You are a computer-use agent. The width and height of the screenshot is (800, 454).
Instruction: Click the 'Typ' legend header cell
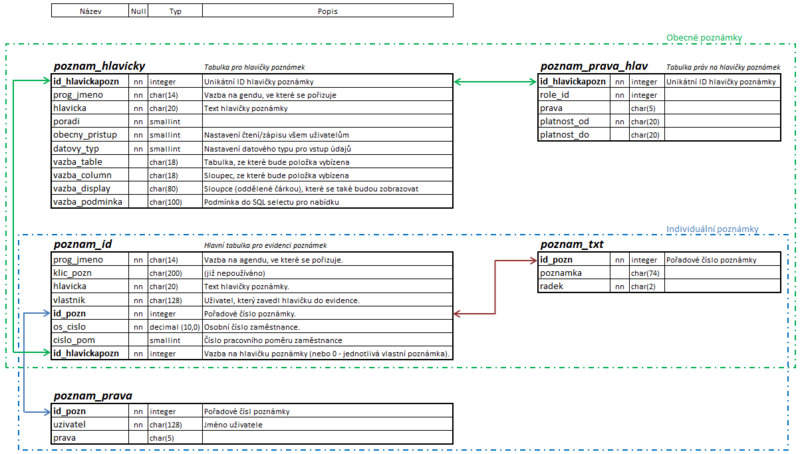coord(176,11)
